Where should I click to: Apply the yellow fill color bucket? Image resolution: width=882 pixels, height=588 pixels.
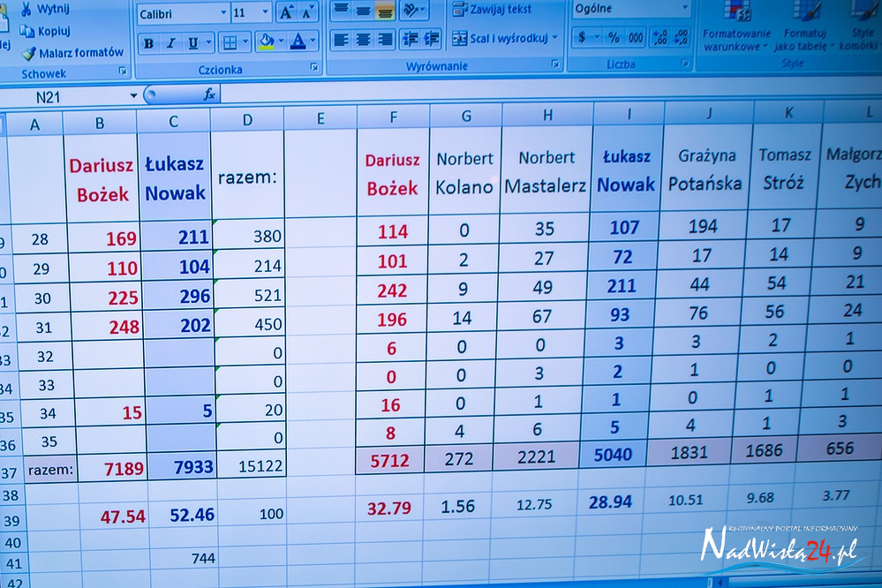(266, 41)
